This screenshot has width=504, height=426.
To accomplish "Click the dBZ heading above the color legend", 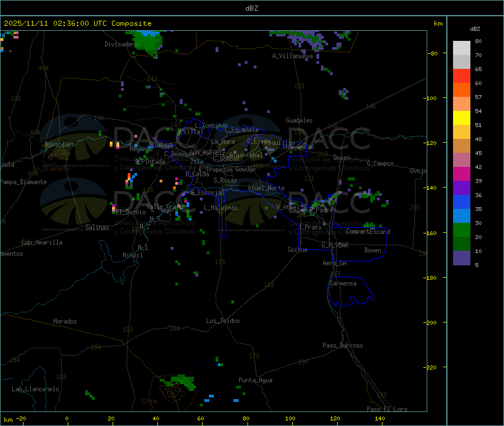I will coord(475,29).
